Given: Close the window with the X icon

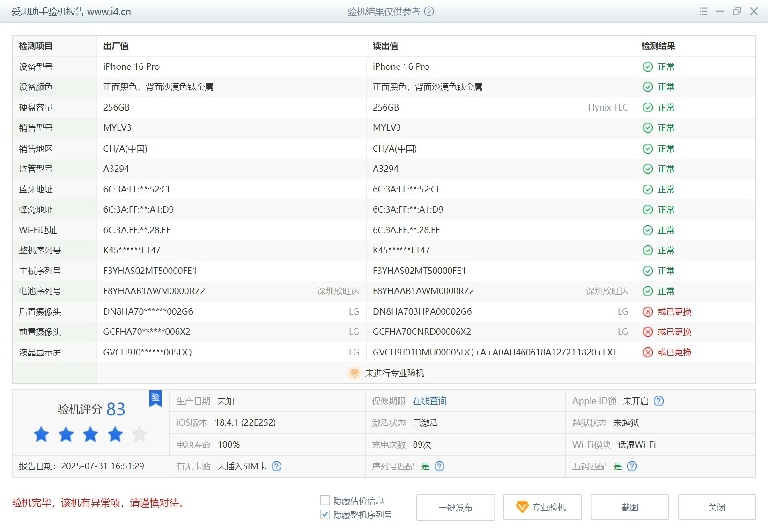Looking at the screenshot, I should coord(754,12).
